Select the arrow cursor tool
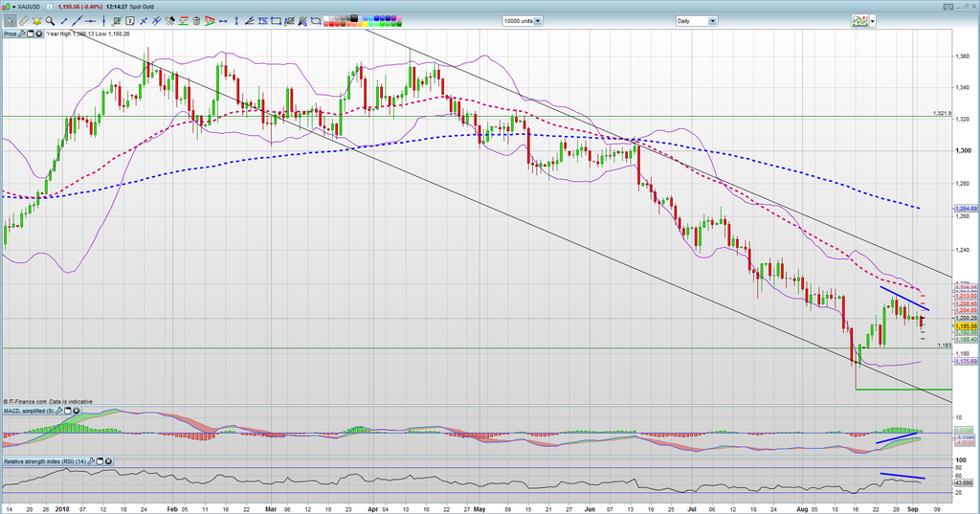Viewport: 980px width, 514px height. 10,20
